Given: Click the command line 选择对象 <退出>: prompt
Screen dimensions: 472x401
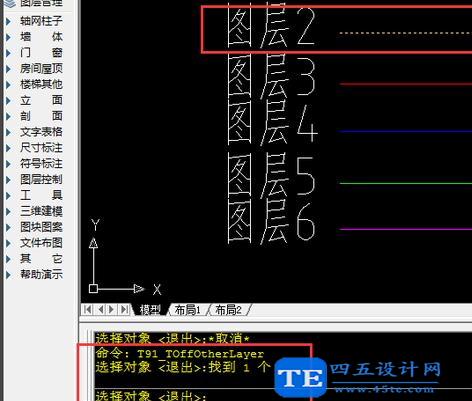Looking at the screenshot, I should [151, 396].
